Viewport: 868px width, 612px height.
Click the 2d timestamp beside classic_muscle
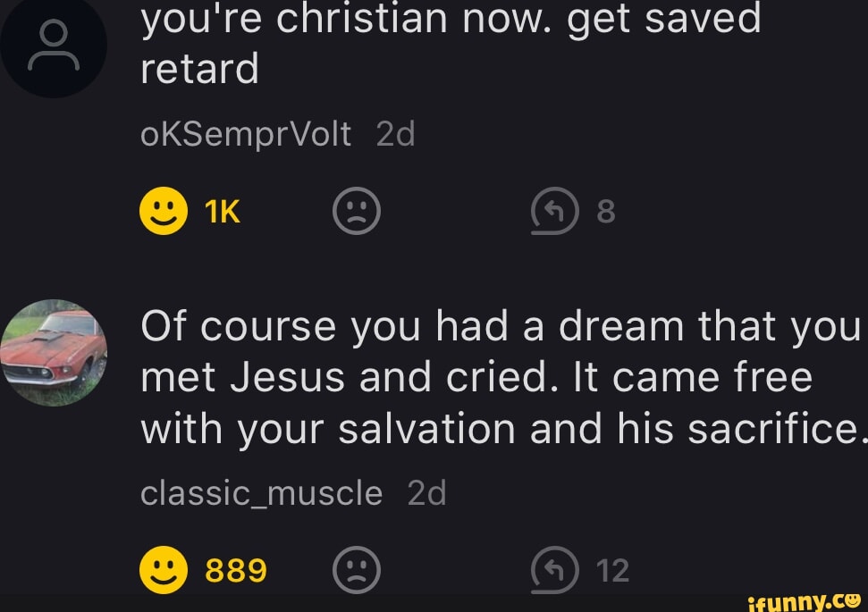pos(426,492)
